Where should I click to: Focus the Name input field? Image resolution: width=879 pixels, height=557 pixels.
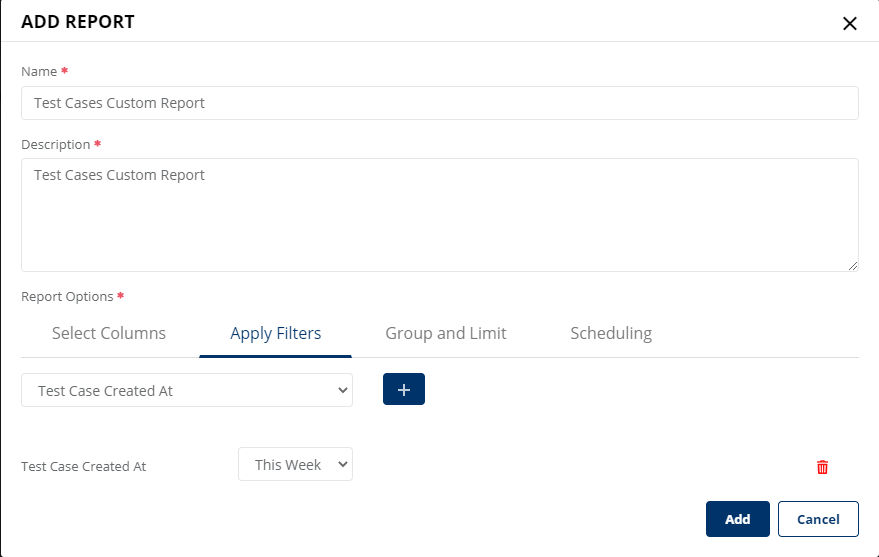[x=440, y=103]
